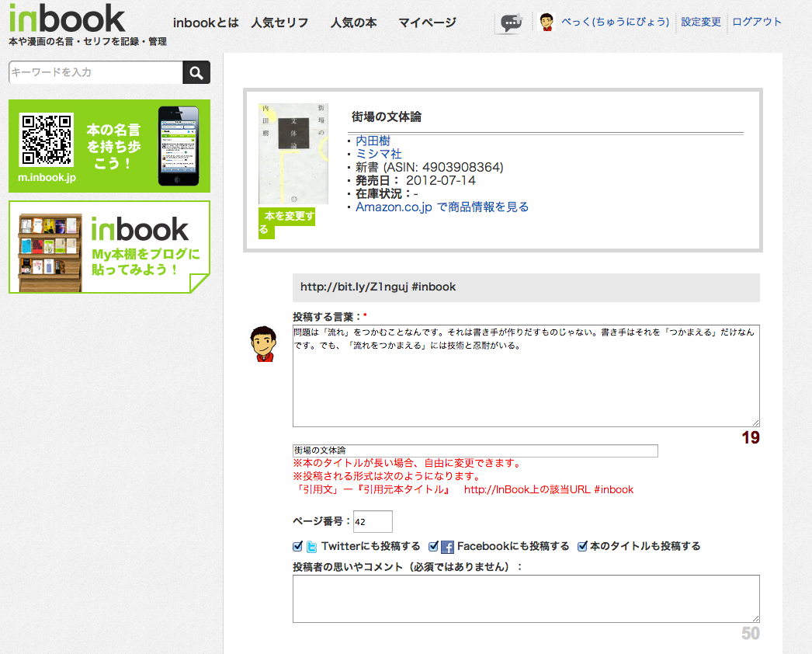Open the inbookとは menu item
Image resolution: width=812 pixels, height=654 pixels.
coord(206,23)
